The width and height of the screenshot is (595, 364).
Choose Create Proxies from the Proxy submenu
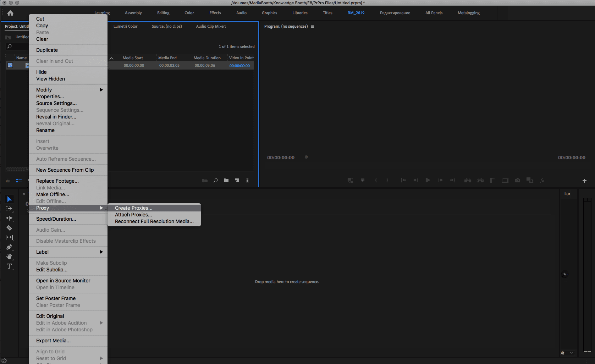(134, 208)
